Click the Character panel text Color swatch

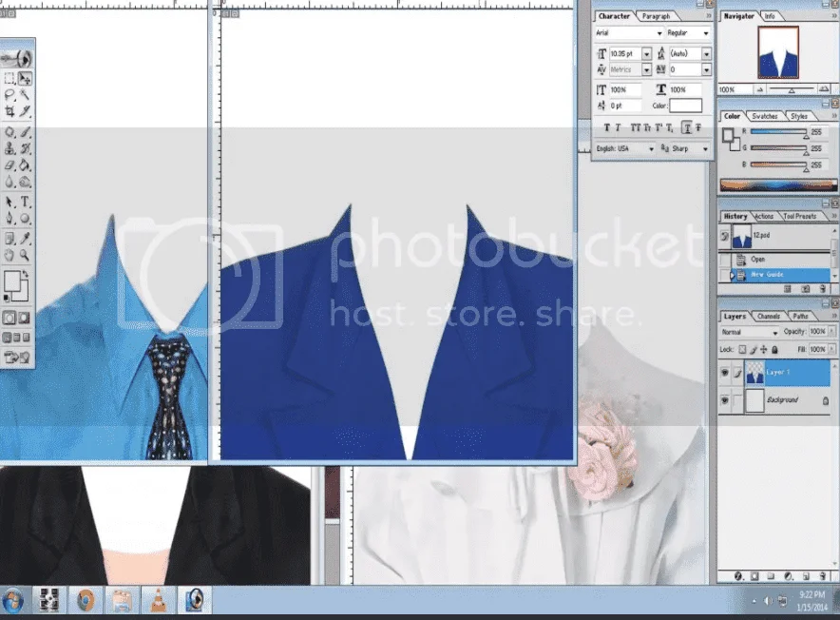[x=685, y=106]
